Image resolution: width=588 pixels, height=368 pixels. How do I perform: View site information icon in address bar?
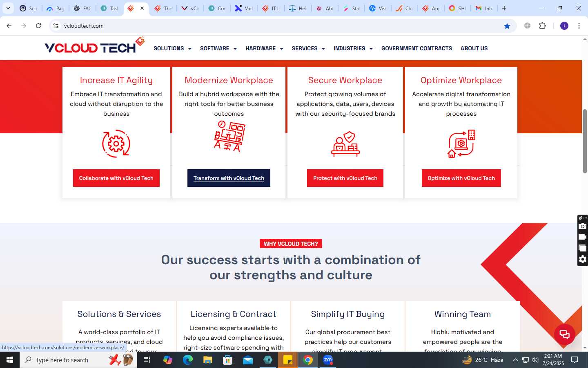56,26
